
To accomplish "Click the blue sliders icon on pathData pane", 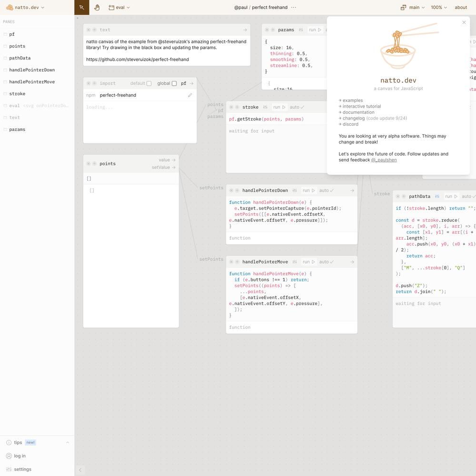I will tap(437, 197).
